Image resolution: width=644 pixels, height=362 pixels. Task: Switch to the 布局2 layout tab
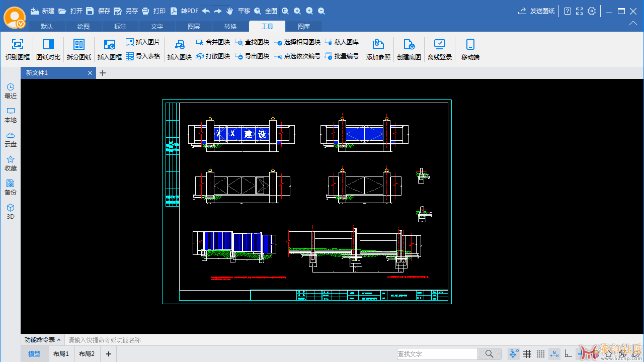pyautogui.click(x=87, y=354)
